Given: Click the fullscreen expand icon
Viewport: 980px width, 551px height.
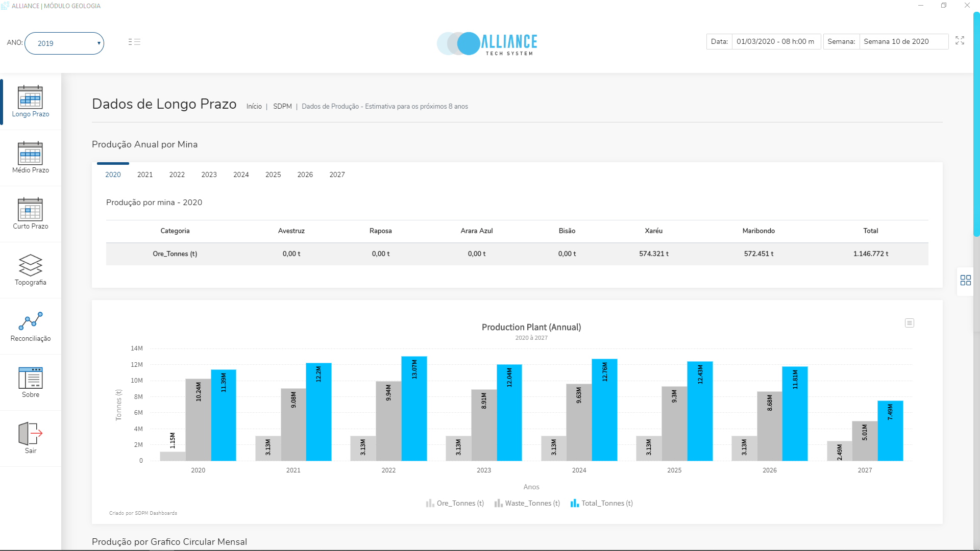Looking at the screenshot, I should pyautogui.click(x=960, y=41).
